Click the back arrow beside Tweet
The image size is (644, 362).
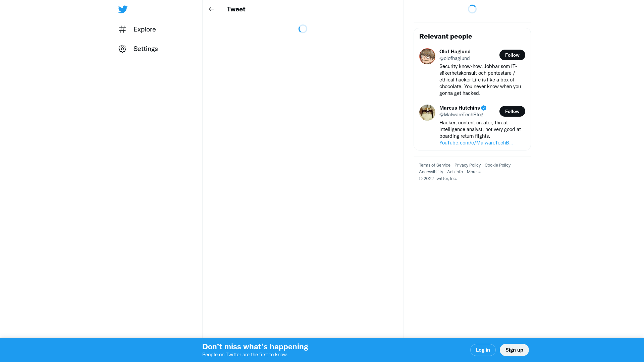click(211, 9)
